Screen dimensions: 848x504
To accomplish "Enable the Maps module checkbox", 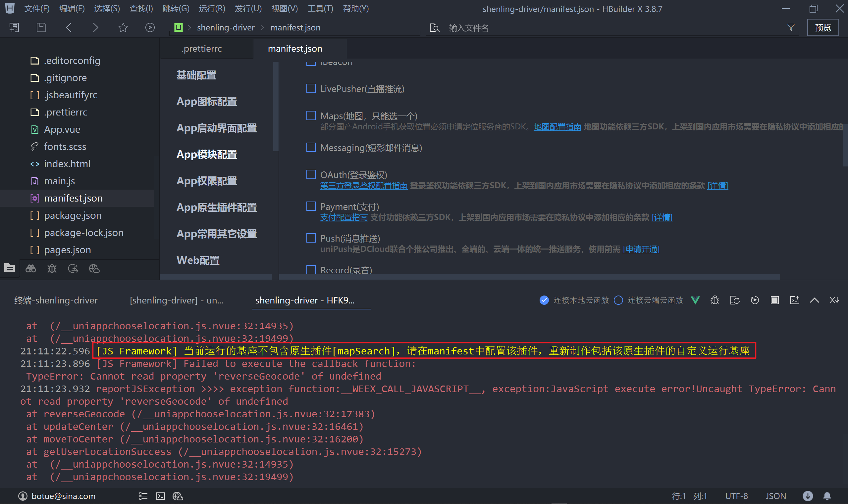I will click(x=311, y=116).
